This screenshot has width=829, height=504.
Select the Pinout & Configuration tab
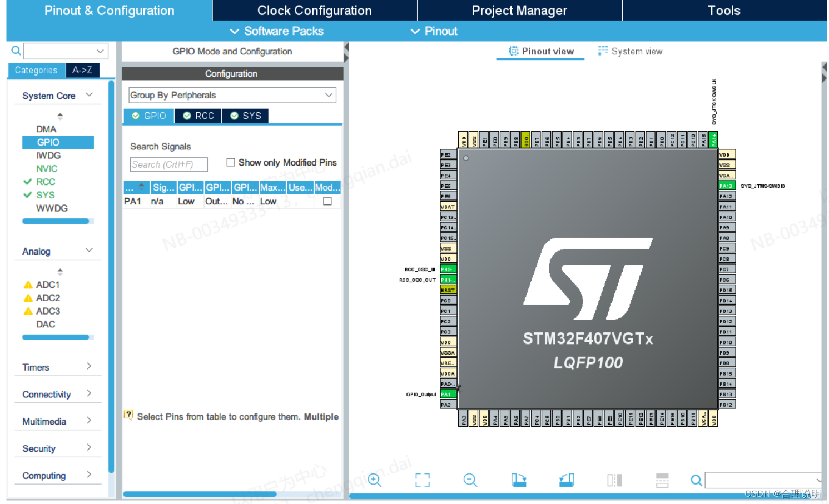pos(110,11)
